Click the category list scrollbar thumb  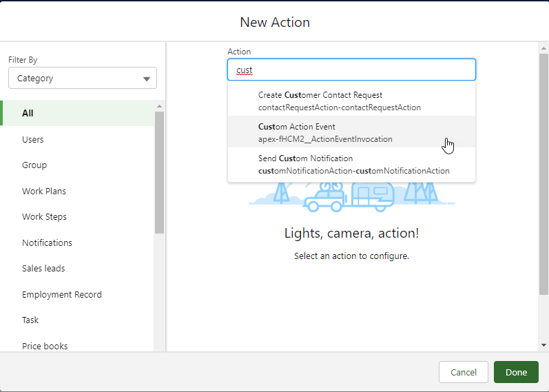click(159, 172)
